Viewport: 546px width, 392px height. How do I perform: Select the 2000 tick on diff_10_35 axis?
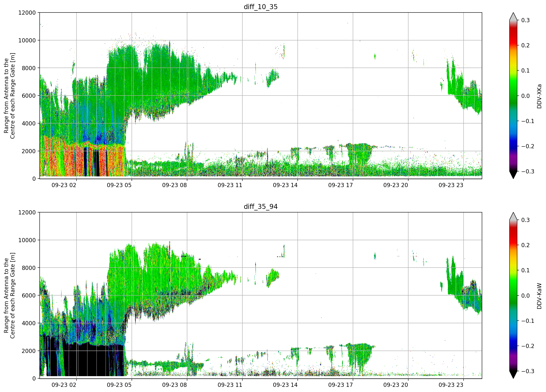tap(29, 151)
